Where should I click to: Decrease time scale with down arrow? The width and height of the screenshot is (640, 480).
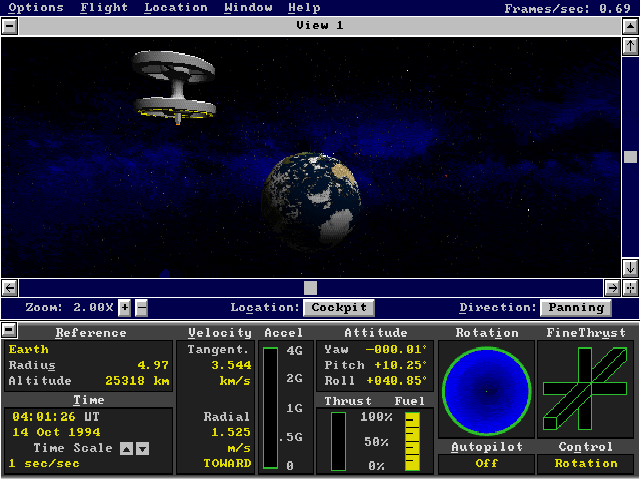tap(142, 449)
